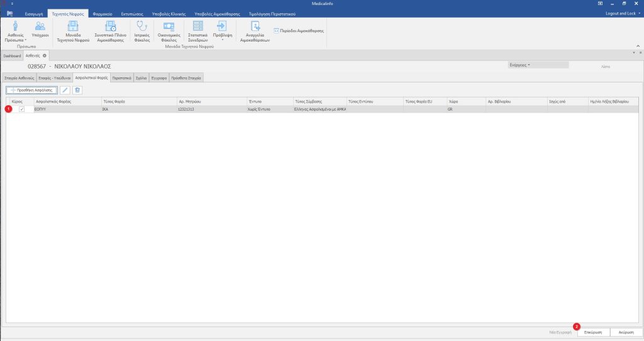Click the pencil edit insurance icon
The height and width of the screenshot is (341, 644).
[x=65, y=91]
